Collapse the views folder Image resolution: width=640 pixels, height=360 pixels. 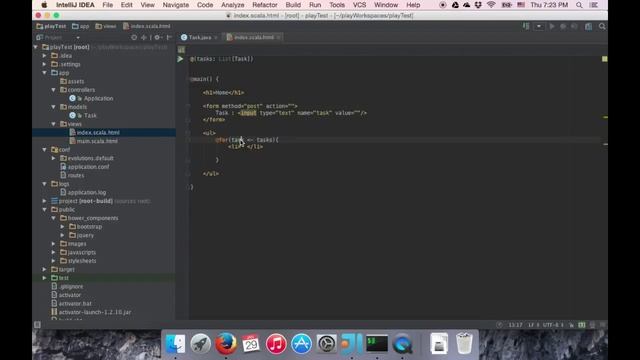pyautogui.click(x=53, y=124)
